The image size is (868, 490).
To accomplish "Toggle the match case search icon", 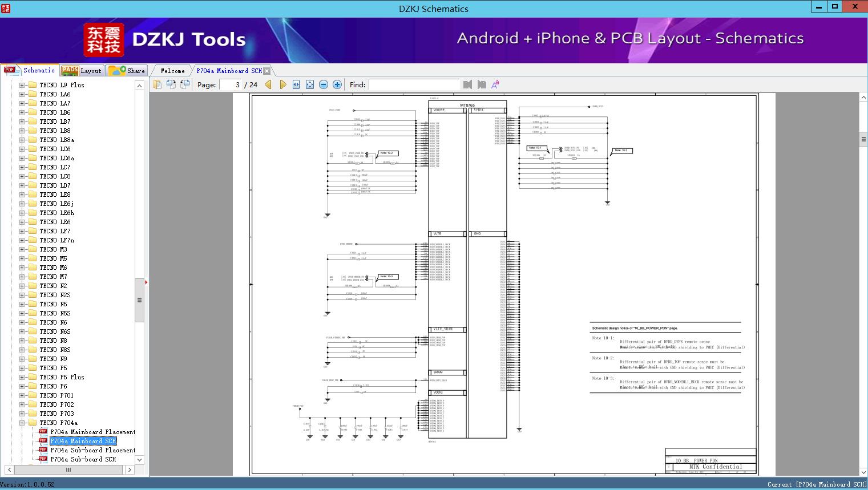I will 495,84.
